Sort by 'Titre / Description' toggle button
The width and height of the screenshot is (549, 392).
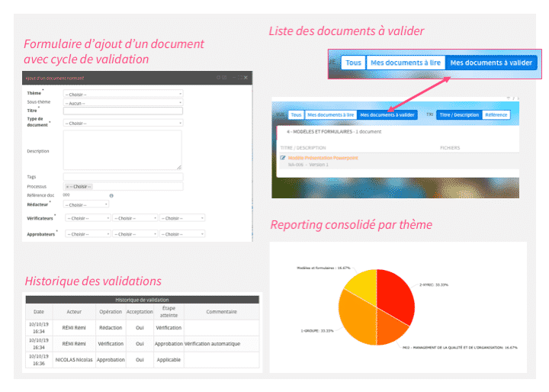pos(459,115)
